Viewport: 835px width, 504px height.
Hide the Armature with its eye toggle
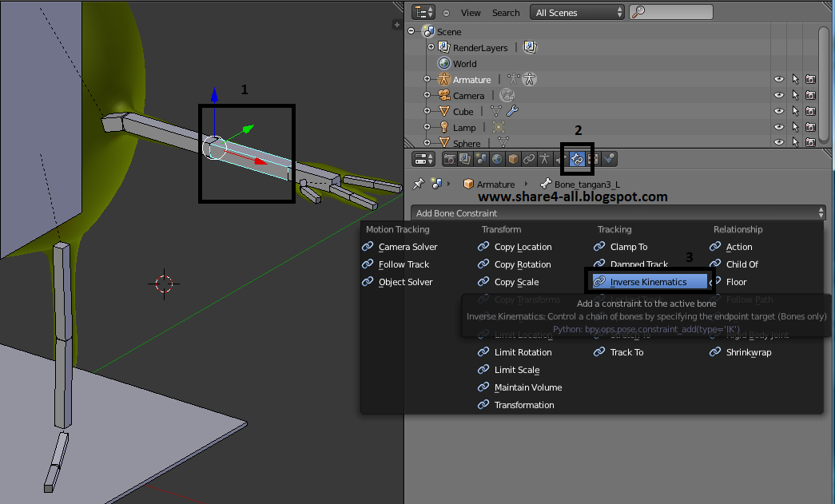coord(779,79)
